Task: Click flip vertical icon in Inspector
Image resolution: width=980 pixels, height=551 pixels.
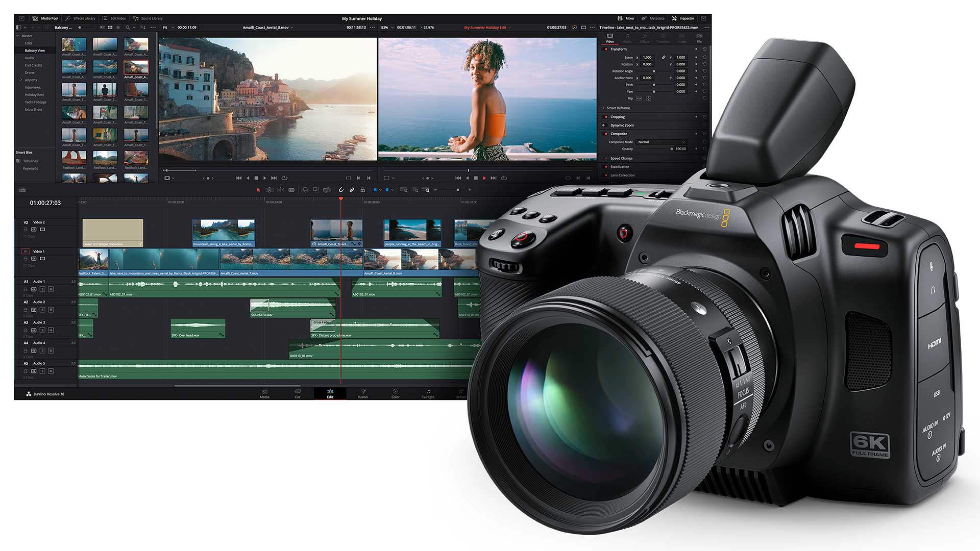Action: tap(648, 98)
